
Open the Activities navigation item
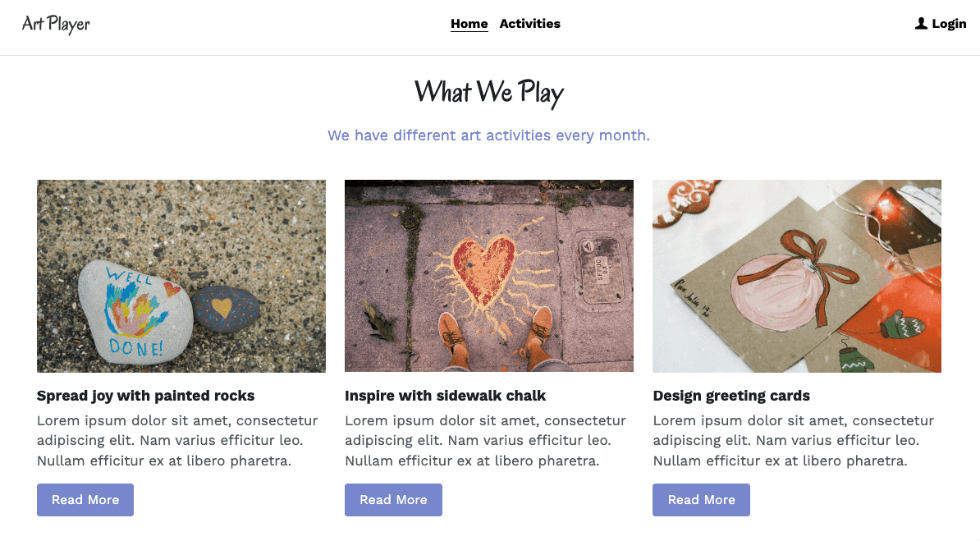tap(529, 24)
